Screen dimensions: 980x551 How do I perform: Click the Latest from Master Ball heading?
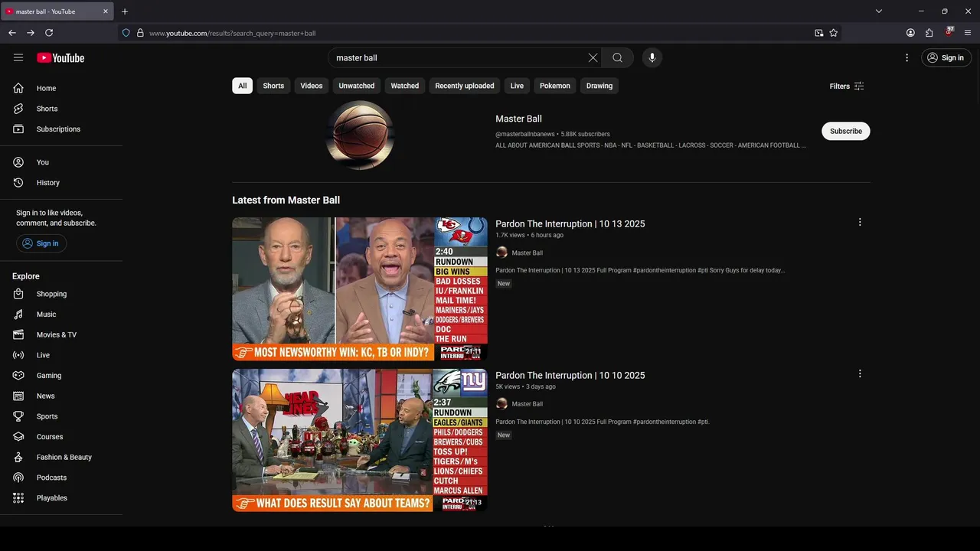pyautogui.click(x=286, y=200)
